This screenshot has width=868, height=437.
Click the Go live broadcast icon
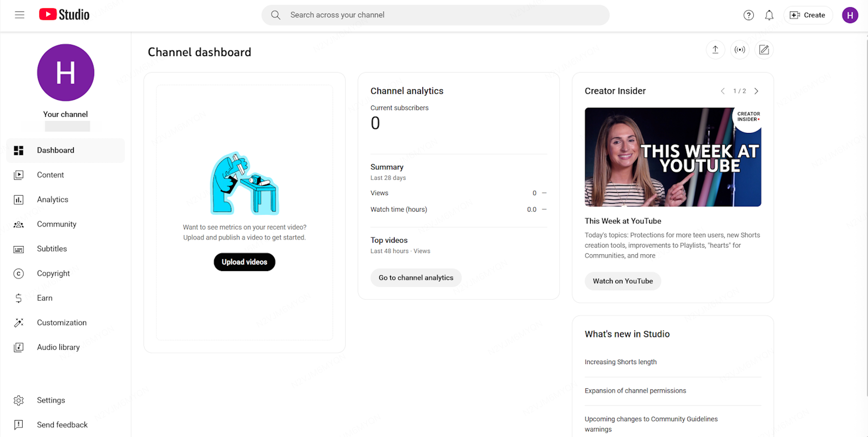coord(740,50)
